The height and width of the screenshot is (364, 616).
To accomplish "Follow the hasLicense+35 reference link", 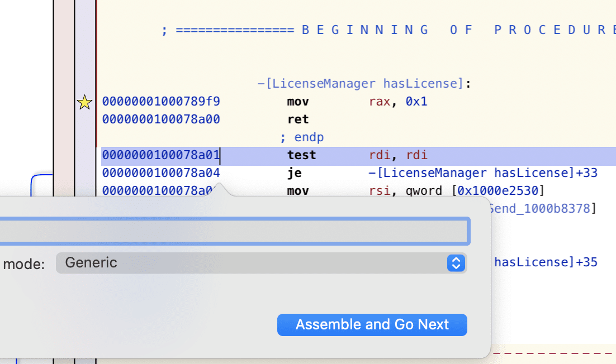I will coord(546,262).
